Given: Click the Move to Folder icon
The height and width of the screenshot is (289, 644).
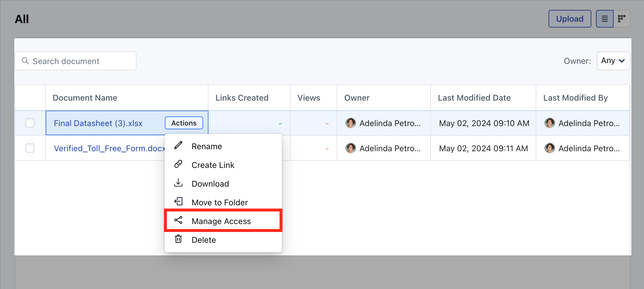Looking at the screenshot, I should coord(179,202).
